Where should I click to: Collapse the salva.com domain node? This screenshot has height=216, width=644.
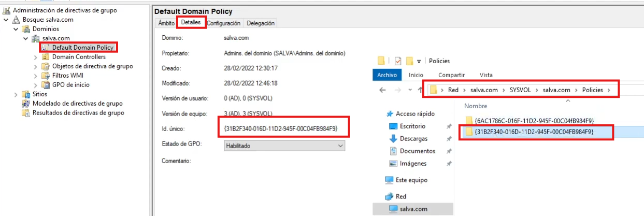pyautogui.click(x=25, y=38)
